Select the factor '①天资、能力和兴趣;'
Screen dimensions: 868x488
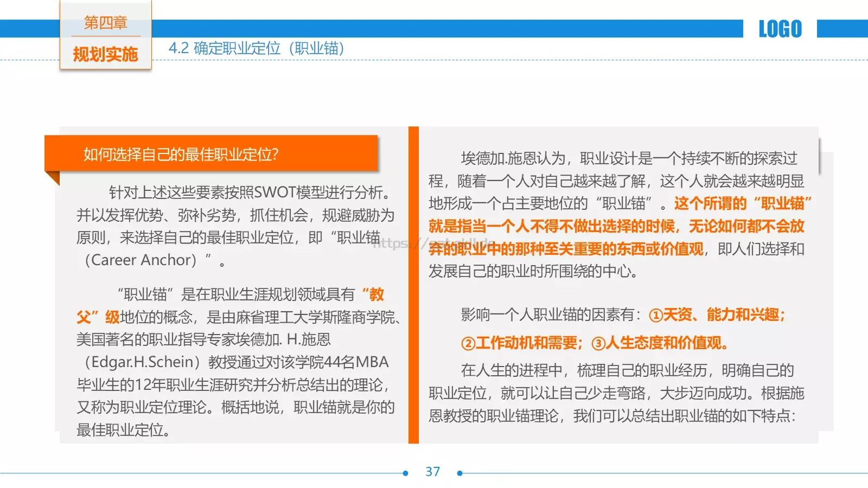[x=717, y=314]
